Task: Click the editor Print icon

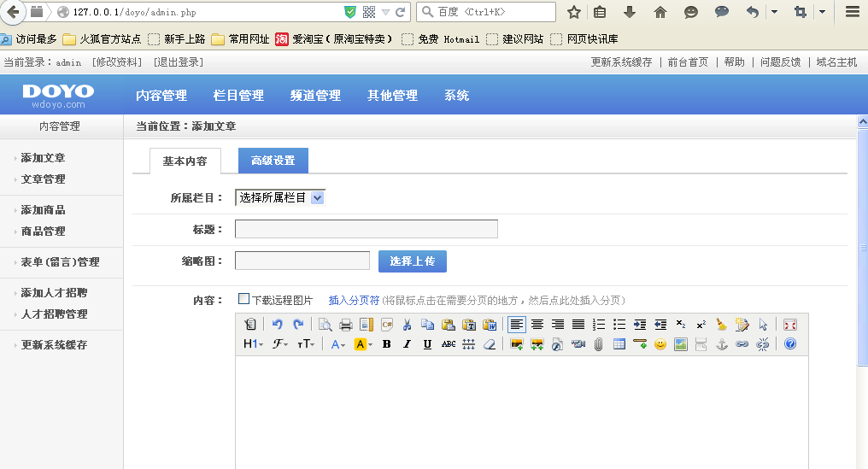Action: pos(346,325)
